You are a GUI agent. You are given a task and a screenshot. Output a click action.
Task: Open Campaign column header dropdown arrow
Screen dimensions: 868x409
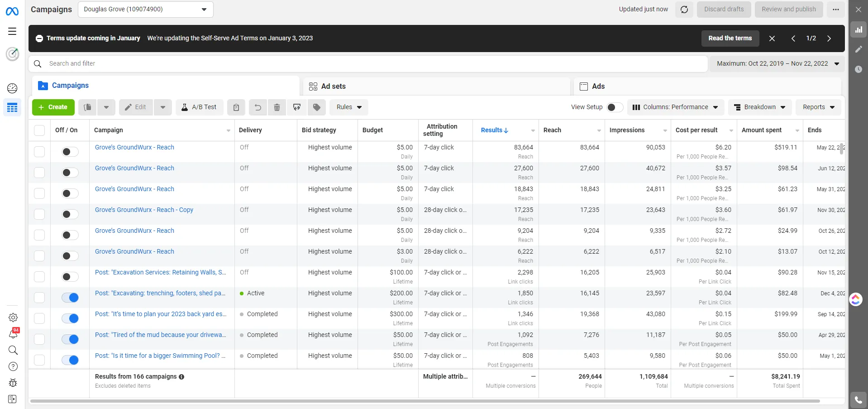tap(229, 130)
